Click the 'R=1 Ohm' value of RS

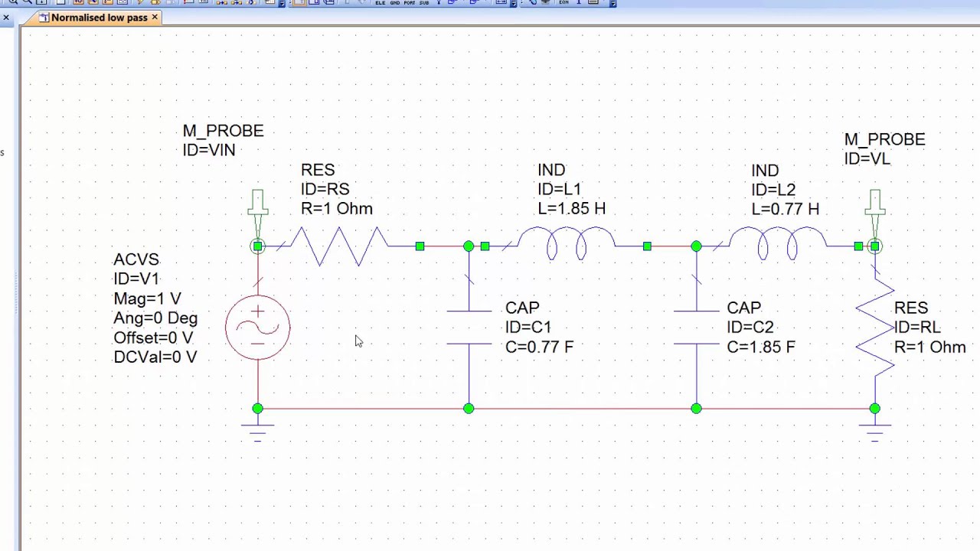(337, 209)
